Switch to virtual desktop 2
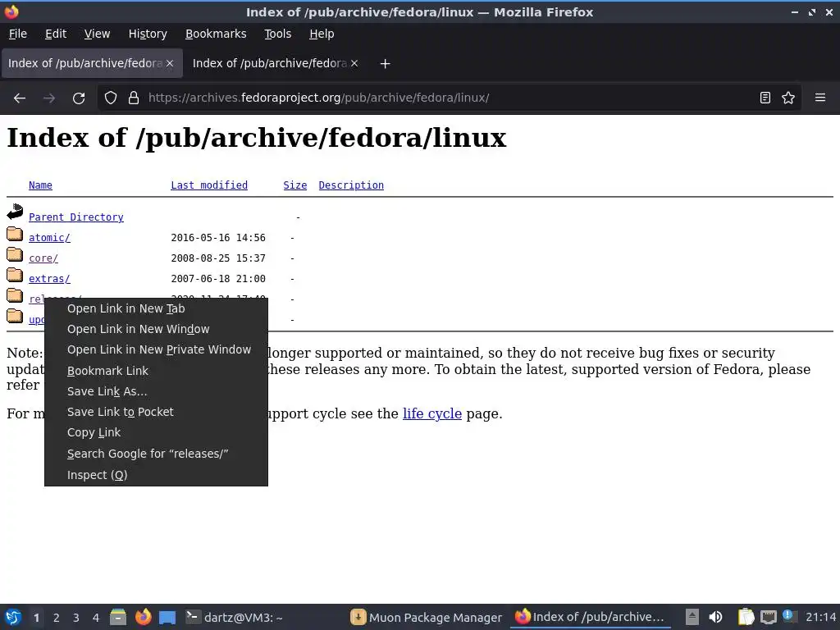The width and height of the screenshot is (840, 630). coord(57,618)
